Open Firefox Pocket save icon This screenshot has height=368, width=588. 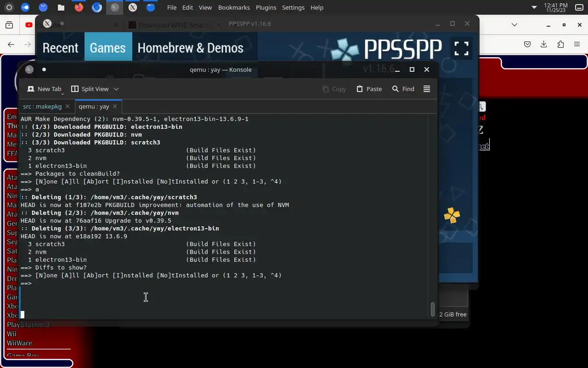coord(527,44)
